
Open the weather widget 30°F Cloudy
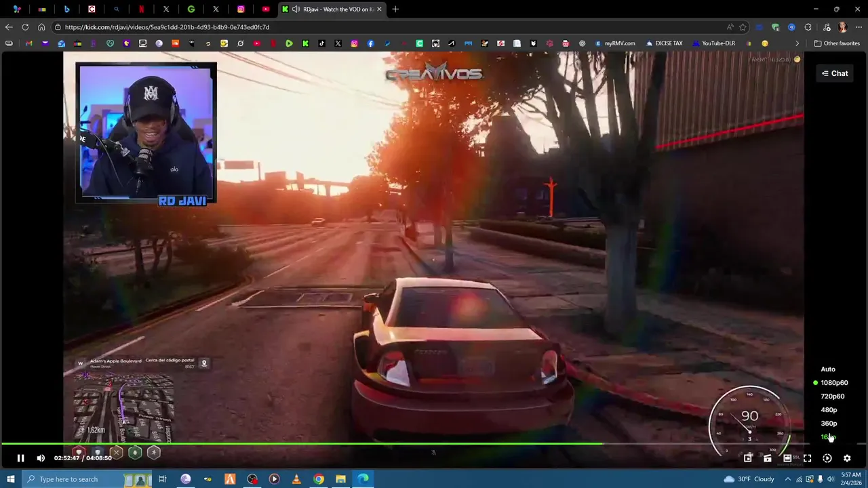coord(749,479)
